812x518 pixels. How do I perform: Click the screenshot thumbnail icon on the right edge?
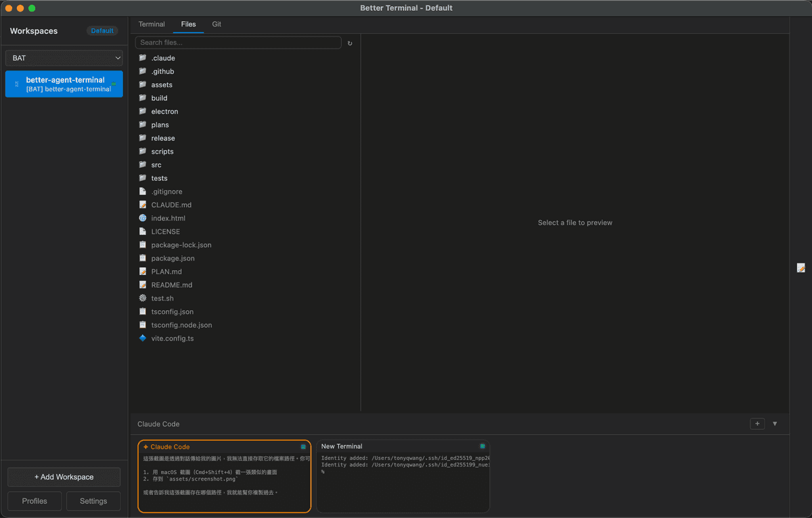point(801,267)
